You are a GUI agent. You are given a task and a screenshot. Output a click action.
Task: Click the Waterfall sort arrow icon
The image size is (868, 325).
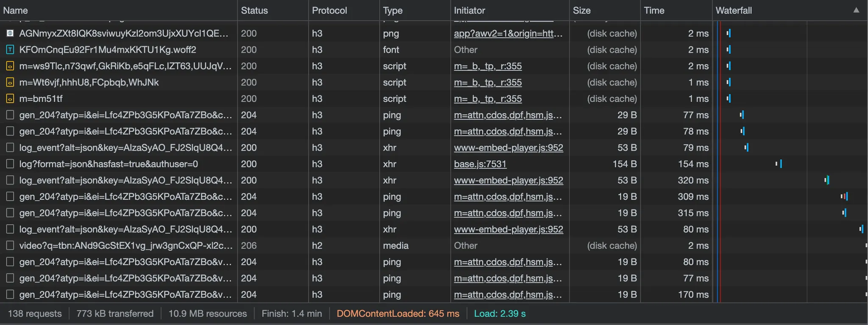coord(856,10)
